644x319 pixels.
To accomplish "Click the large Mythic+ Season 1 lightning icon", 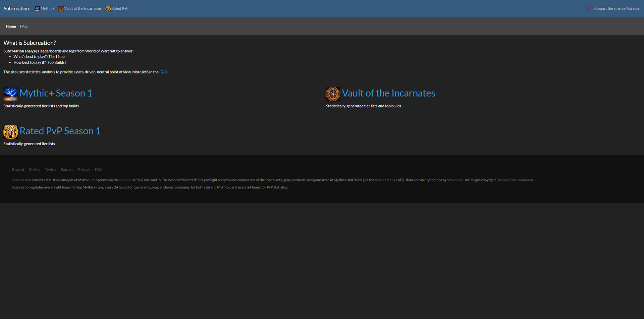I will 10,94.
